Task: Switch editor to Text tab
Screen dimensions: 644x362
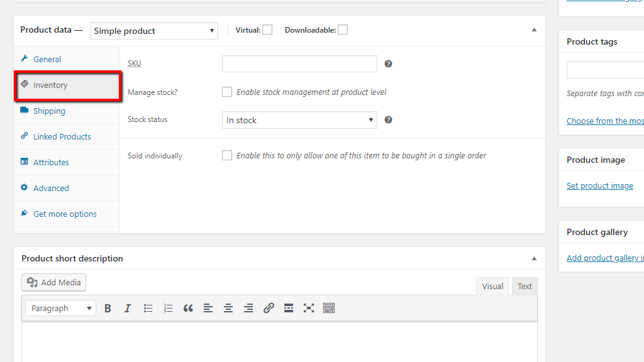Action: point(525,287)
